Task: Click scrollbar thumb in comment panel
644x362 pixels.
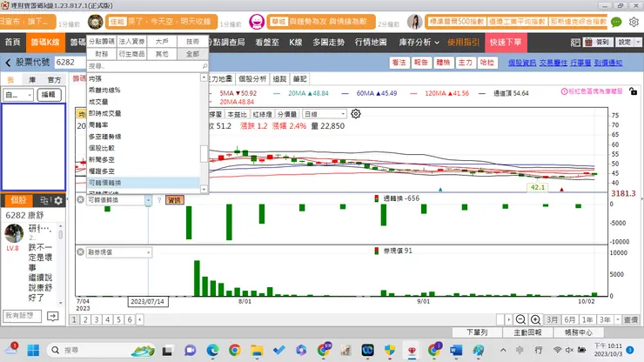Action: coord(60,234)
